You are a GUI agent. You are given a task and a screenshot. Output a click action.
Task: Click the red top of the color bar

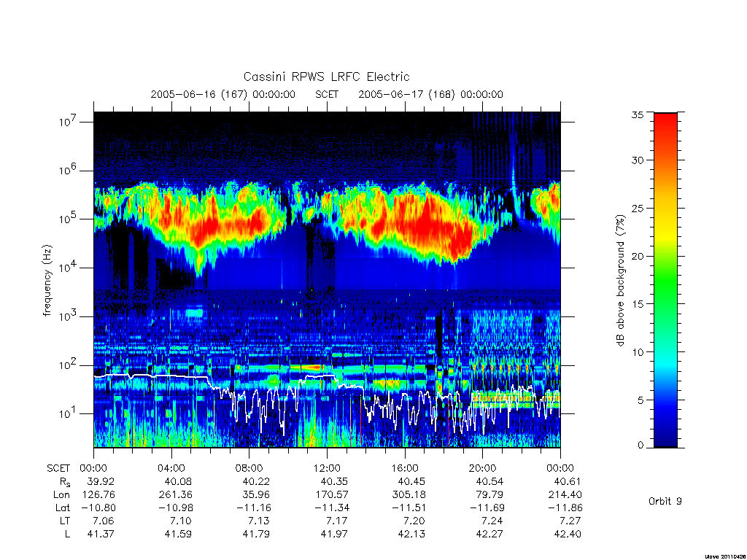pyautogui.click(x=665, y=128)
